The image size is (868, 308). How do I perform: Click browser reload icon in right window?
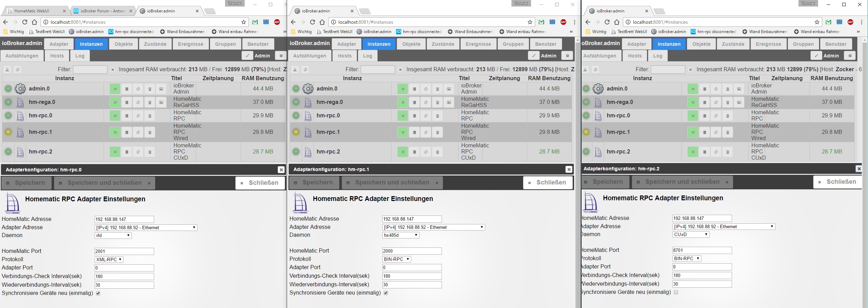[x=607, y=22]
